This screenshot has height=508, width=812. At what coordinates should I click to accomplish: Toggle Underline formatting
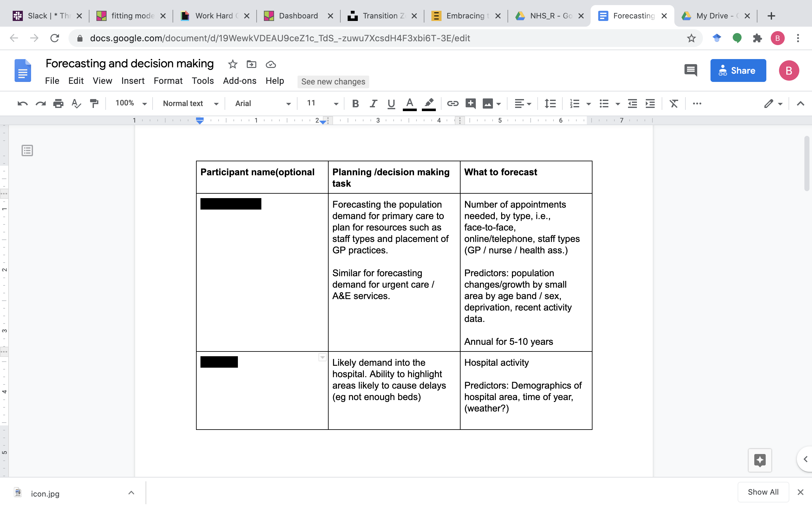391,104
